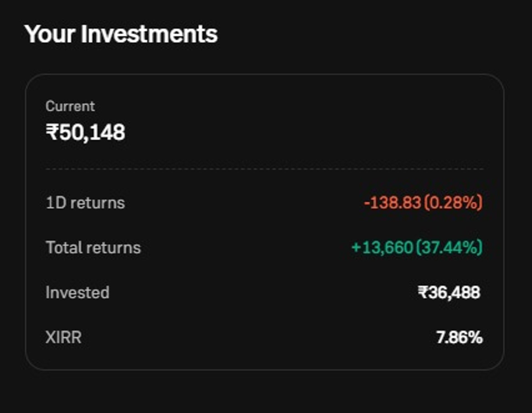Click the XIRR label

[x=63, y=337]
